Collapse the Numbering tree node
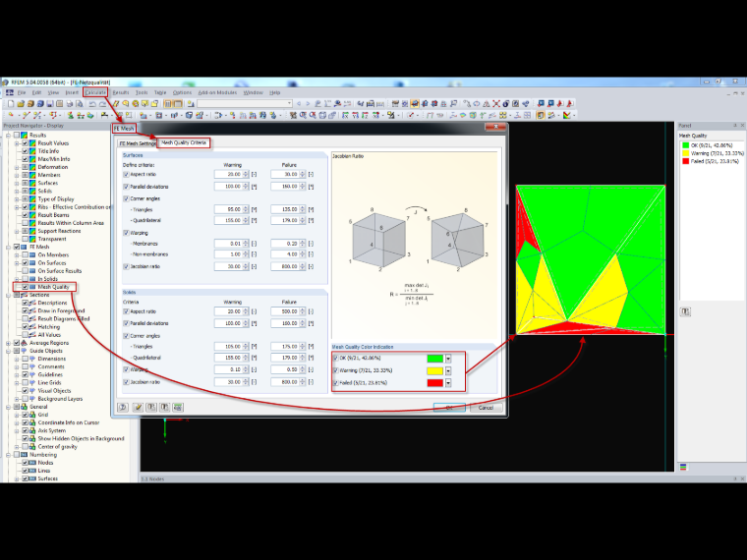The image size is (747, 560). pyautogui.click(x=8, y=455)
